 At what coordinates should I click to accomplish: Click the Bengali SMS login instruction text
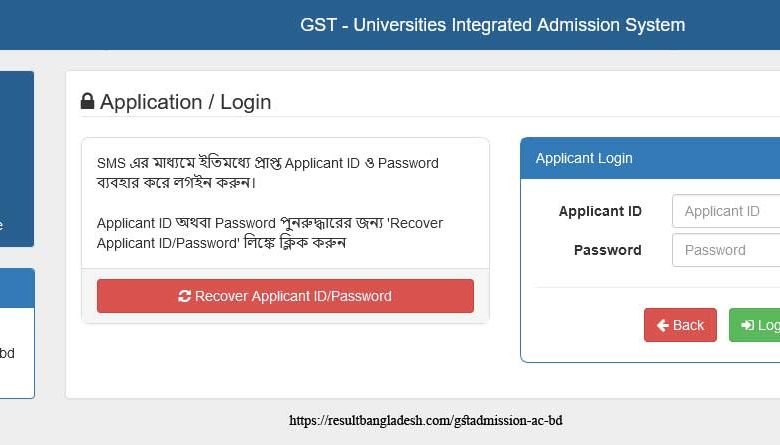(x=267, y=172)
